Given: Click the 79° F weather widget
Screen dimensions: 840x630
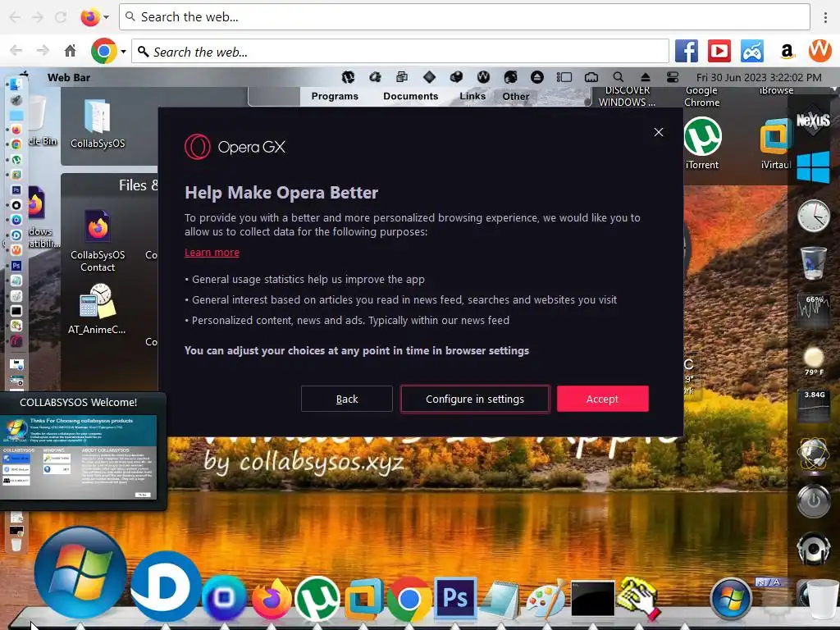Looking at the screenshot, I should pos(814,362).
